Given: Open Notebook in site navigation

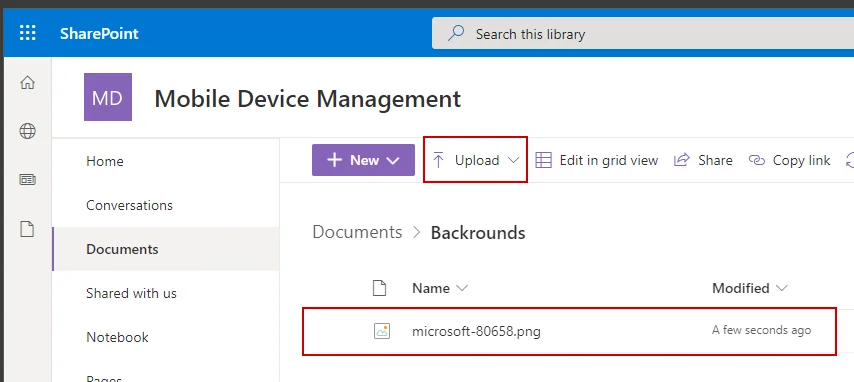Looking at the screenshot, I should click(117, 337).
